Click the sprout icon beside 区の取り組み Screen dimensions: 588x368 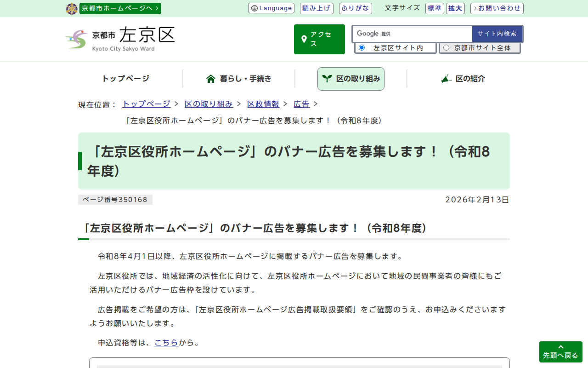327,79
